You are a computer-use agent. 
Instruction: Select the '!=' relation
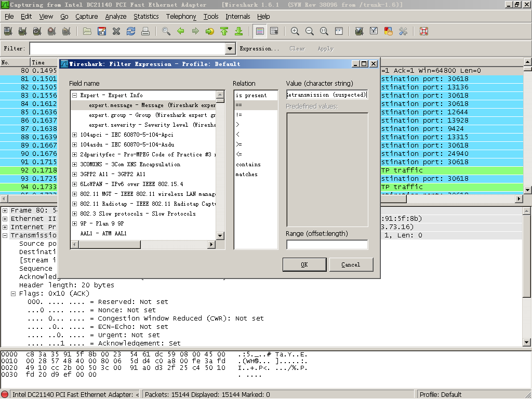tap(256, 115)
